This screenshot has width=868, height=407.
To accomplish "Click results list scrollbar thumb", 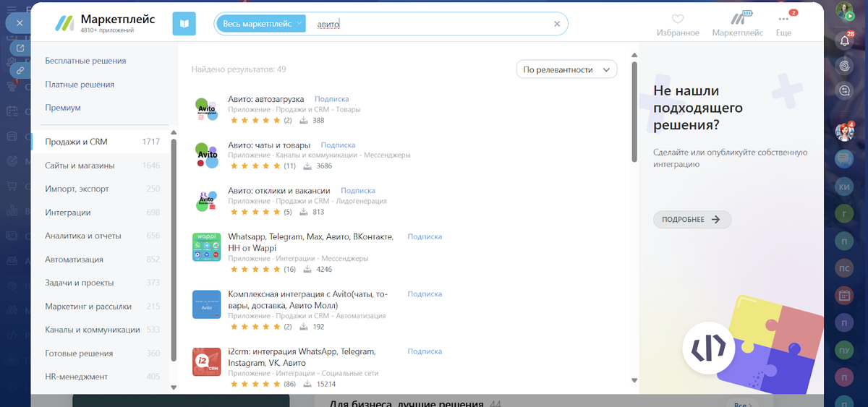I will point(634,111).
